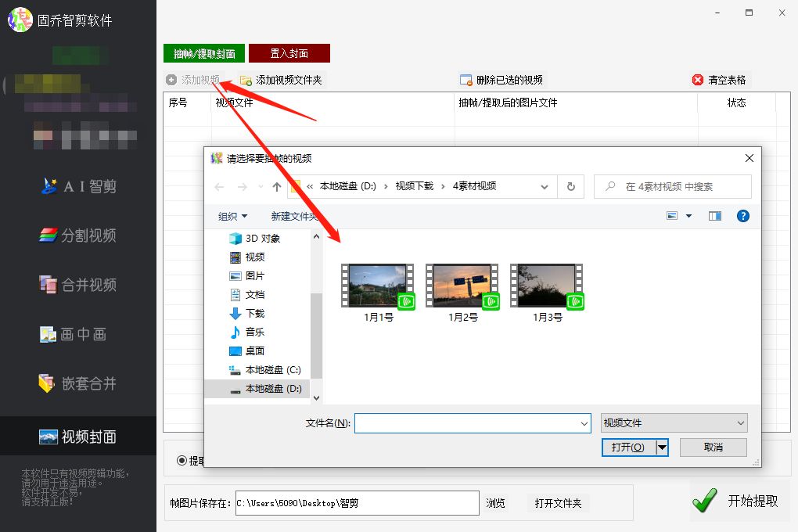Click 新建文件夹 in the dialog toolbar
This screenshot has width=798, height=532.
(294, 217)
